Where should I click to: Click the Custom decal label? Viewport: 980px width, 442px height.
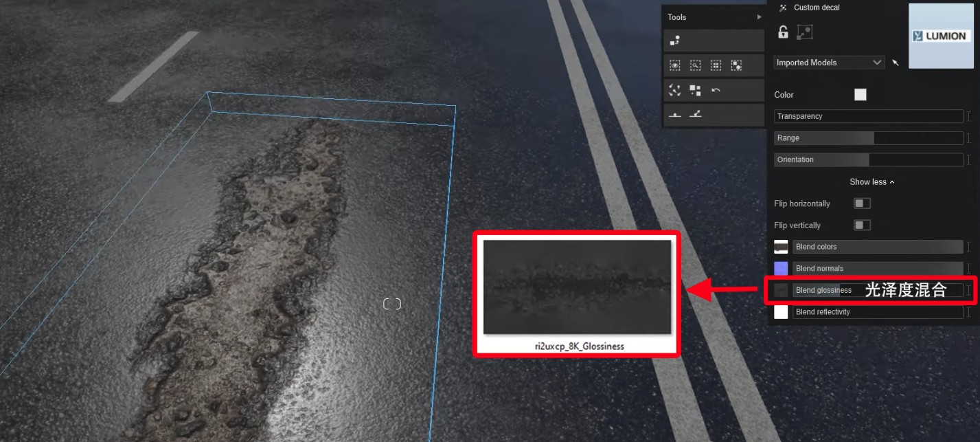click(817, 8)
